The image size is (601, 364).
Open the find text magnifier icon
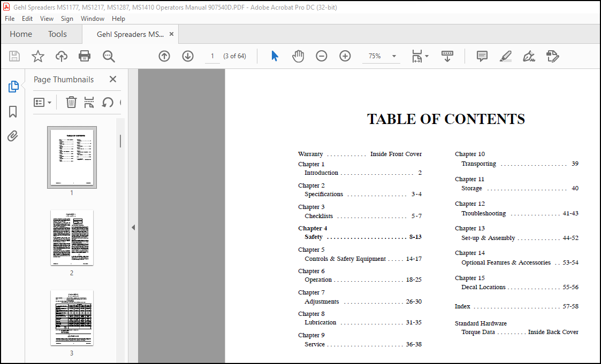(x=109, y=56)
